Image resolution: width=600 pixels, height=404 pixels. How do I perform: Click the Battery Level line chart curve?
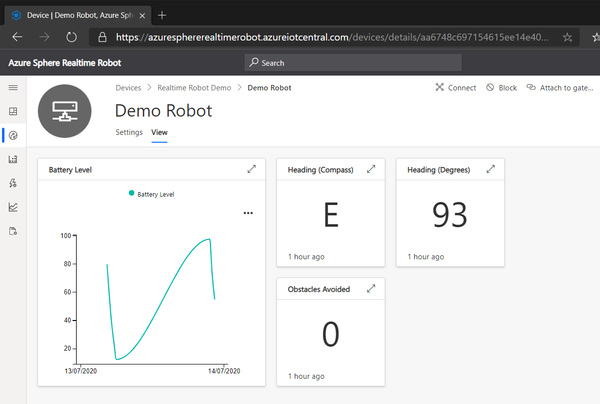tap(161, 299)
